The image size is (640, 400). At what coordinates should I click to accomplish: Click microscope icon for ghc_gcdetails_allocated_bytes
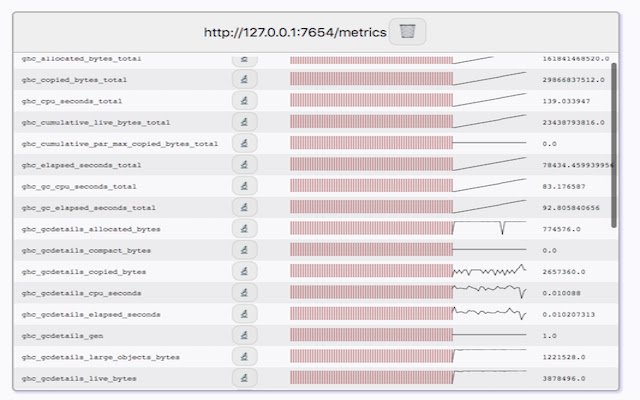pyautogui.click(x=244, y=229)
